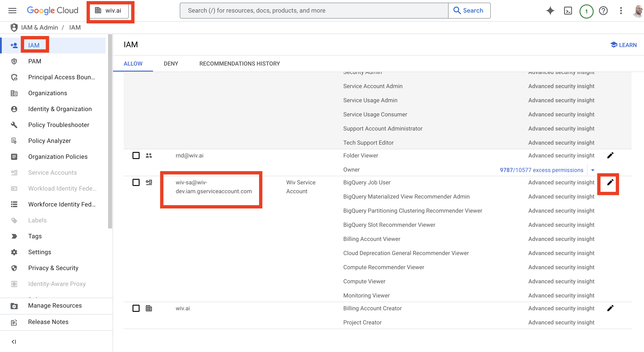644x352 pixels.
Task: Open the hamburger navigation menu
Action: coord(12,11)
